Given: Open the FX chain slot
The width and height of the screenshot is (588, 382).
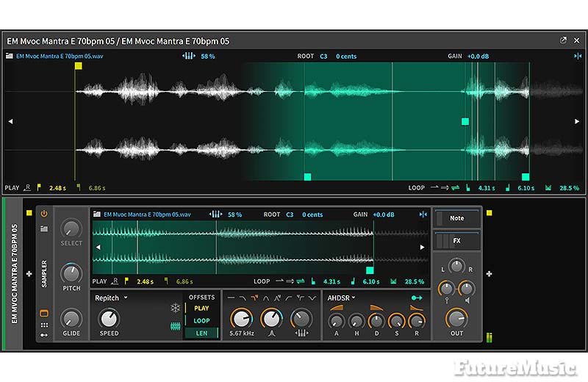Looking at the screenshot, I should (x=456, y=241).
